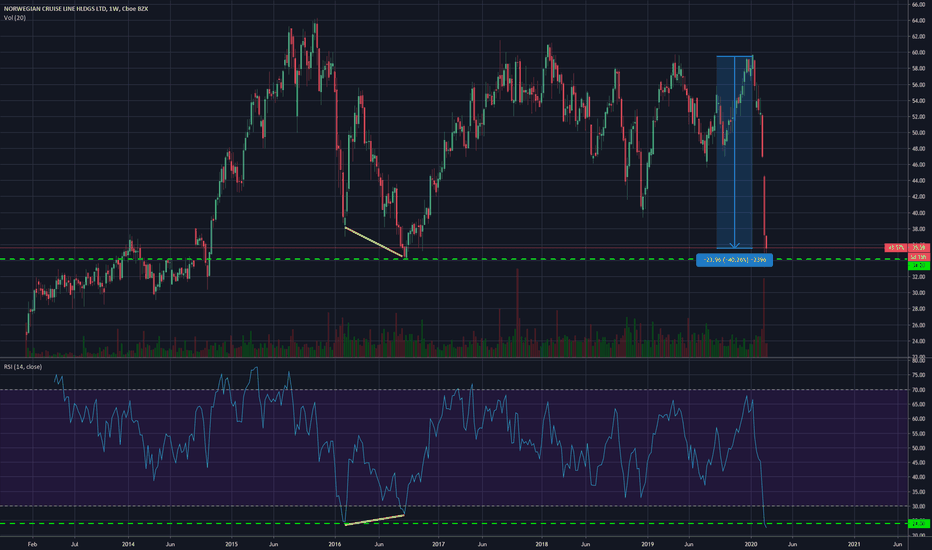This screenshot has width=932, height=550.
Task: Select the Vol (20) indicator label
Action: (x=15, y=18)
